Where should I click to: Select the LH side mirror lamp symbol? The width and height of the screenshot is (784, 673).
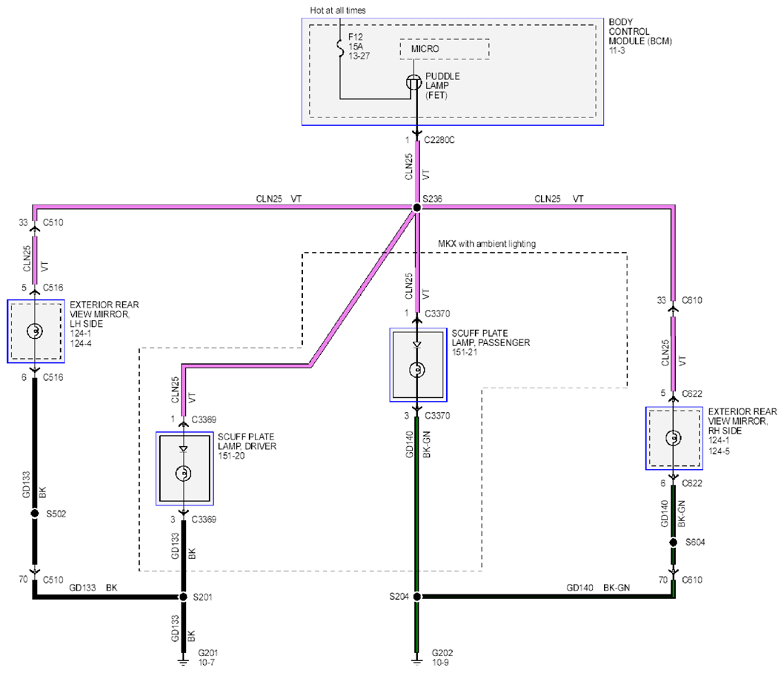click(35, 331)
